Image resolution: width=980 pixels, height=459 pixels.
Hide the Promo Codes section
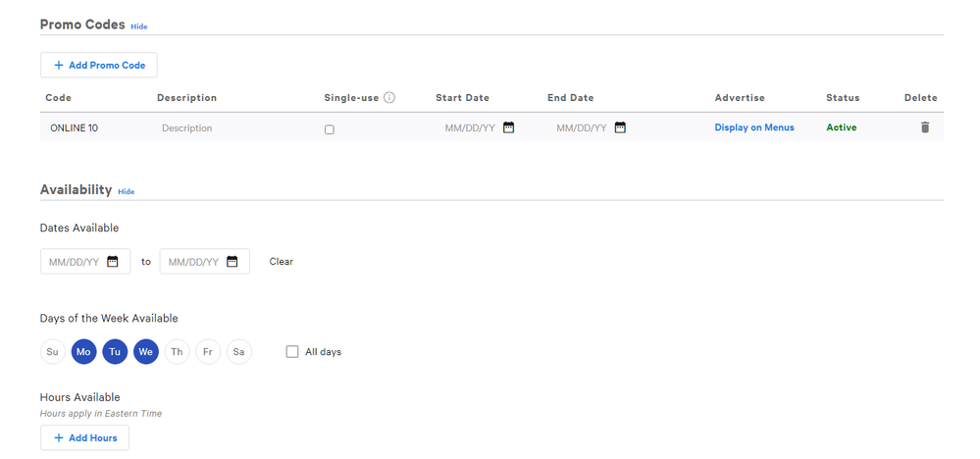tap(139, 26)
